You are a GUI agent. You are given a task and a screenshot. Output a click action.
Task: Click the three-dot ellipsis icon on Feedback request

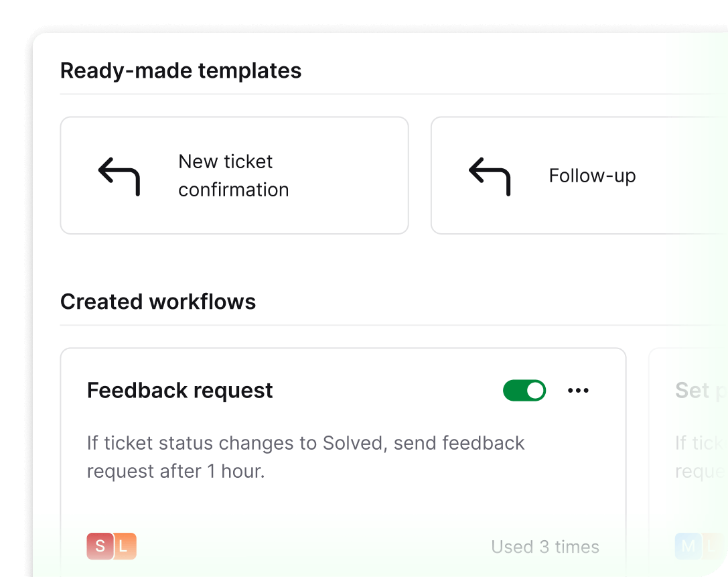coord(578,390)
